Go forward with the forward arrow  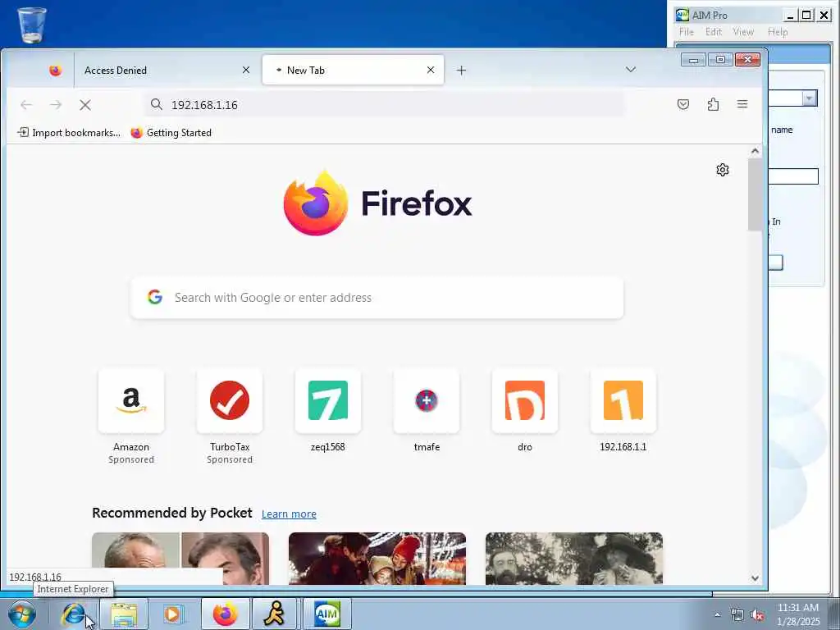pos(56,105)
